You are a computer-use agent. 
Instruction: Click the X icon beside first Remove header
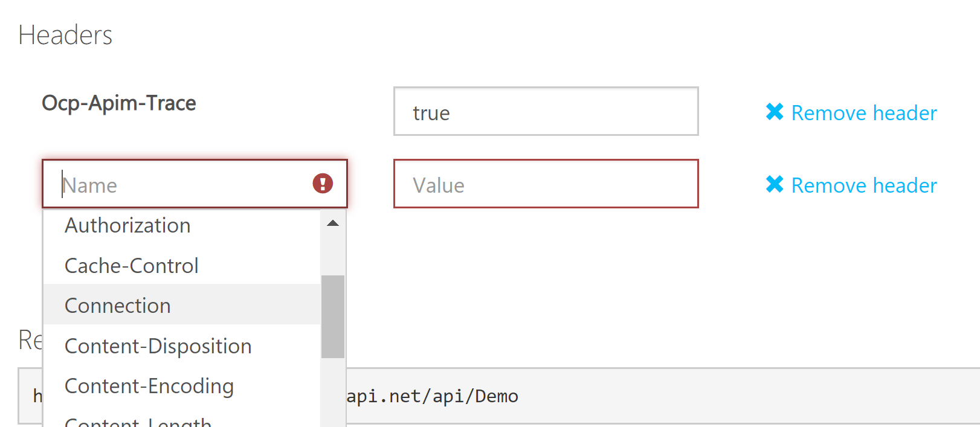(x=775, y=112)
